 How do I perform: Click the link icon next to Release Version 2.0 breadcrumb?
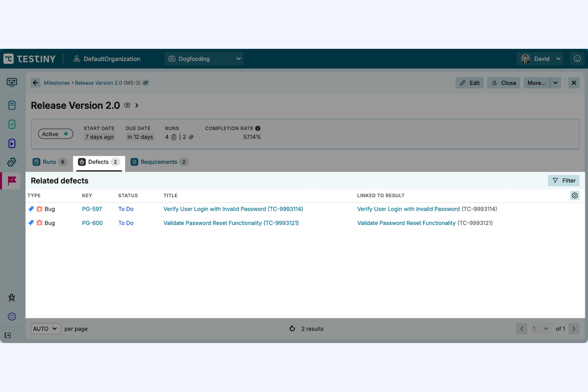[x=145, y=83]
